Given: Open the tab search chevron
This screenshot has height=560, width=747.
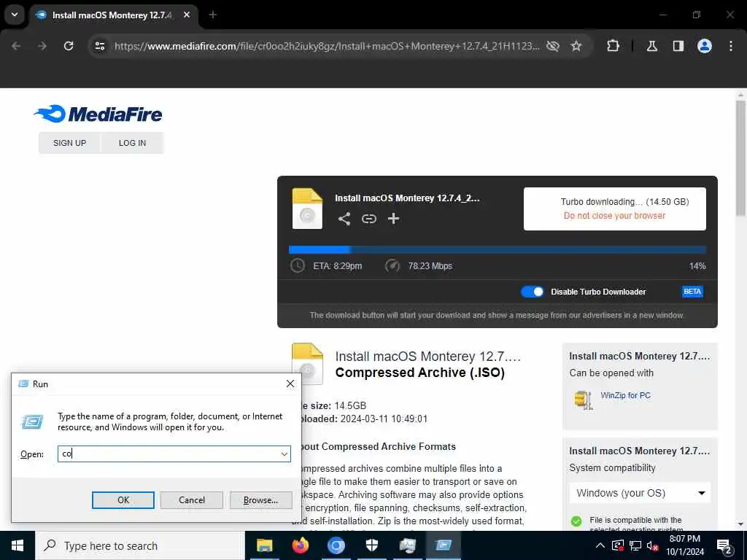Looking at the screenshot, I should [15, 15].
